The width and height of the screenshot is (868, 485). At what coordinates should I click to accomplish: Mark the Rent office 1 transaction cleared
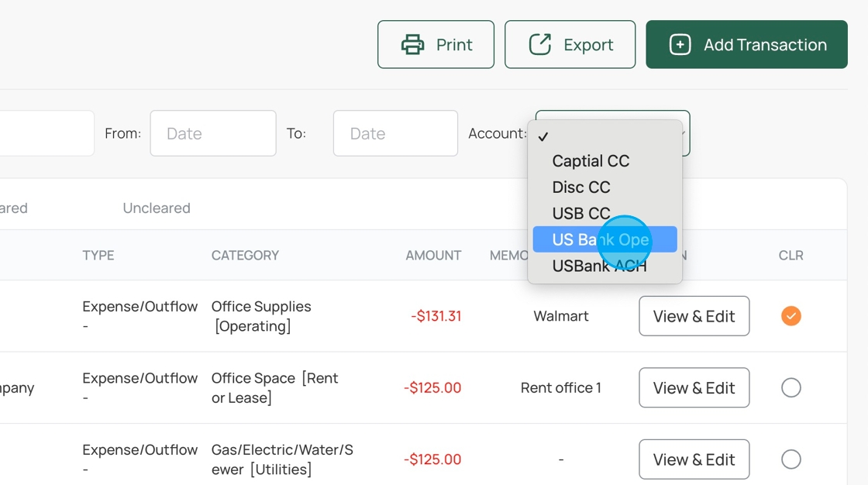pyautogui.click(x=790, y=387)
